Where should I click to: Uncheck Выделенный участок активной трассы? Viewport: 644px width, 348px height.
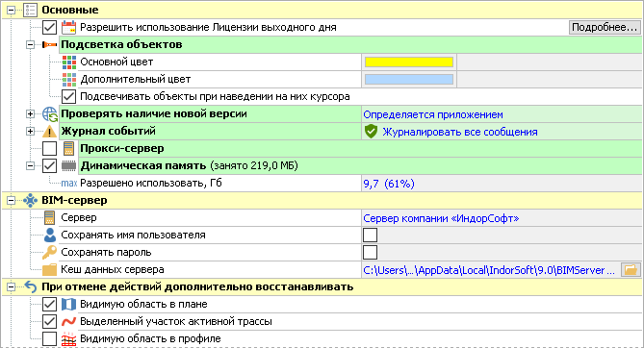click(x=50, y=321)
